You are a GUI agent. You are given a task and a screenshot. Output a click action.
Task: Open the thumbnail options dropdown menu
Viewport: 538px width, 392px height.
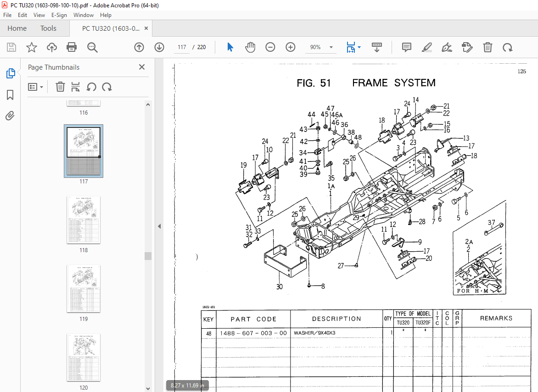(36, 87)
